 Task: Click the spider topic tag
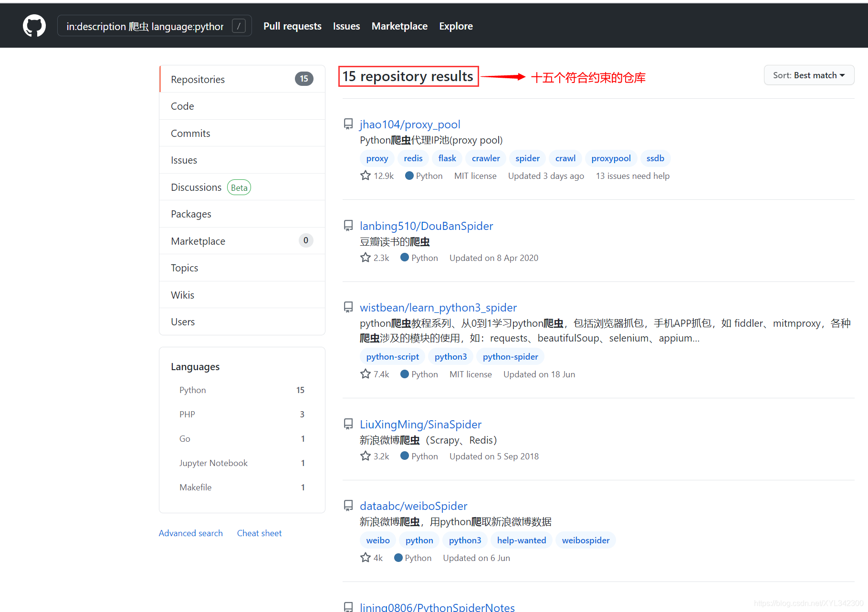(527, 158)
